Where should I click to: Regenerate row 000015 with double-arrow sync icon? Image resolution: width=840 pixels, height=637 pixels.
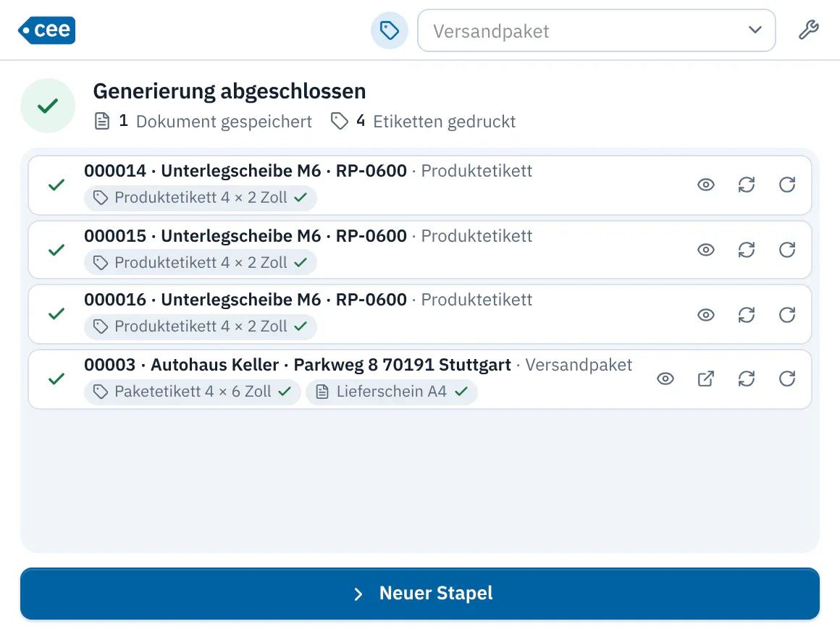click(x=747, y=250)
